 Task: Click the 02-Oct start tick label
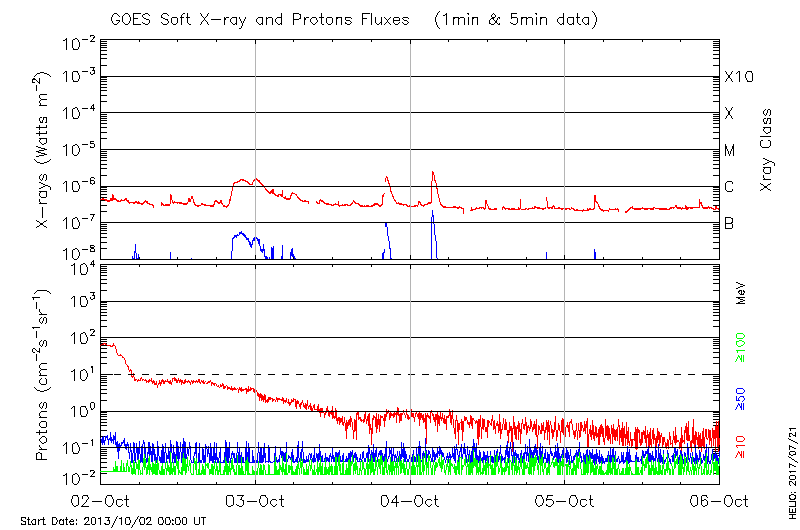pyautogui.click(x=102, y=500)
